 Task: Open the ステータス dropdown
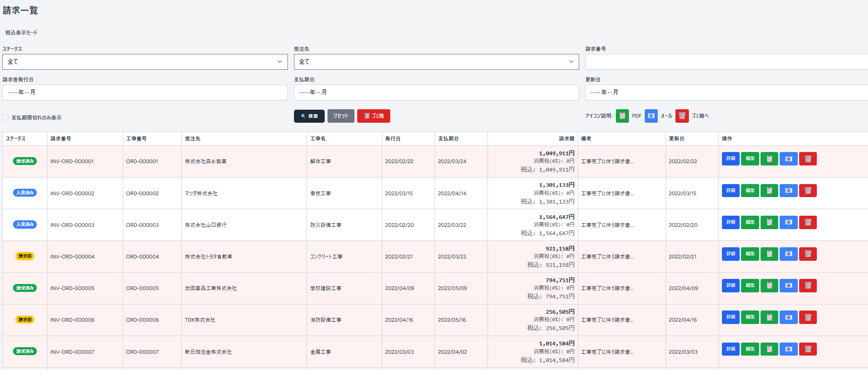tap(145, 62)
